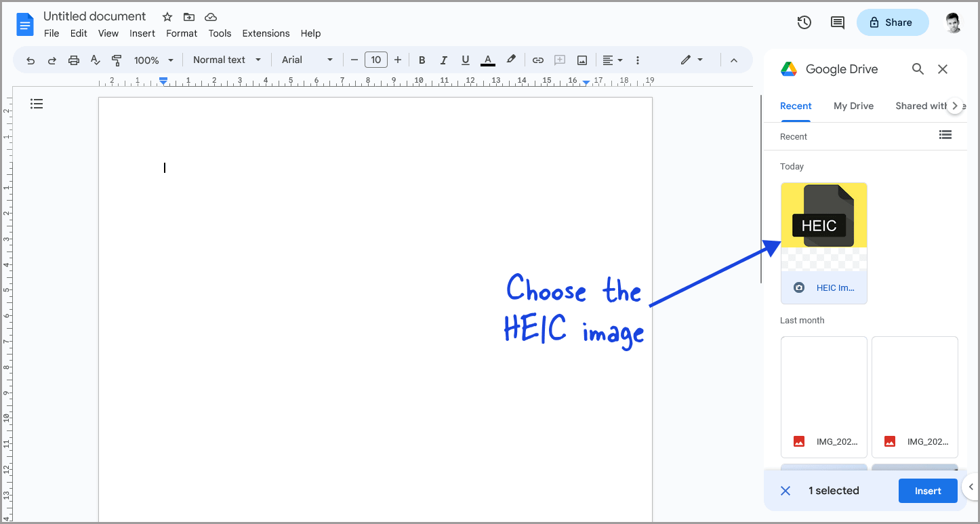Open Drive panel search icon

coord(918,68)
